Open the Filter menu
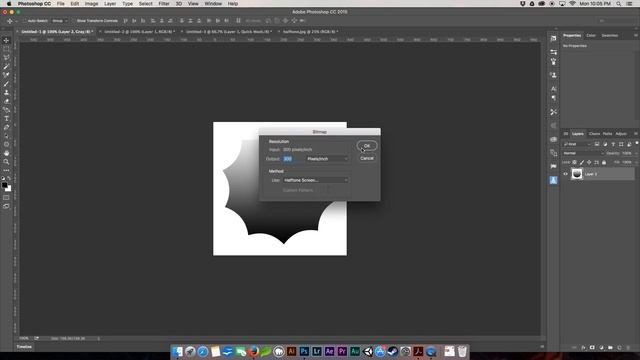The image size is (640, 360). point(164,4)
